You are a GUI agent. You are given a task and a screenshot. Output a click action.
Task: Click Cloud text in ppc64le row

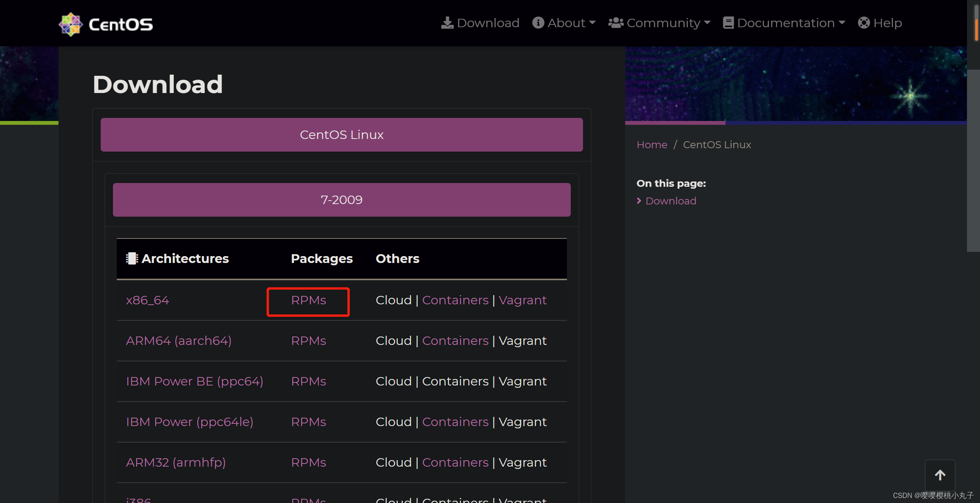pos(394,422)
